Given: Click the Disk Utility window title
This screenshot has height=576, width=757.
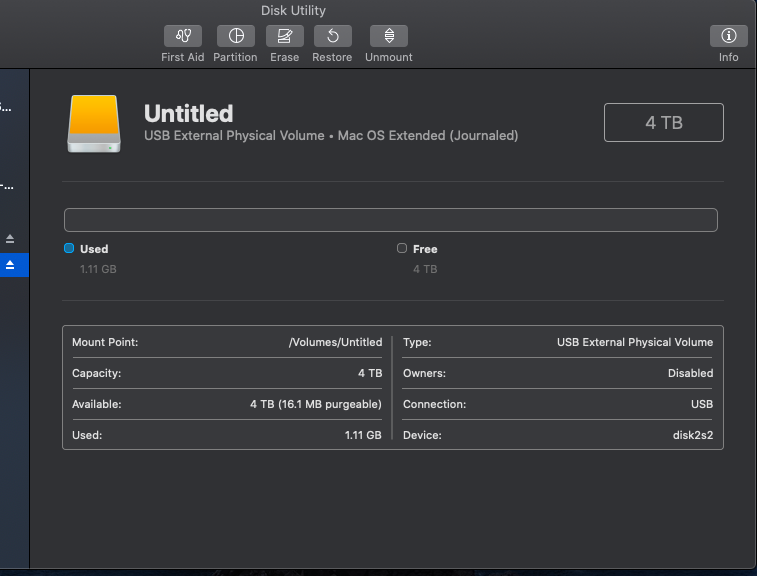Looking at the screenshot, I should coord(293,11).
